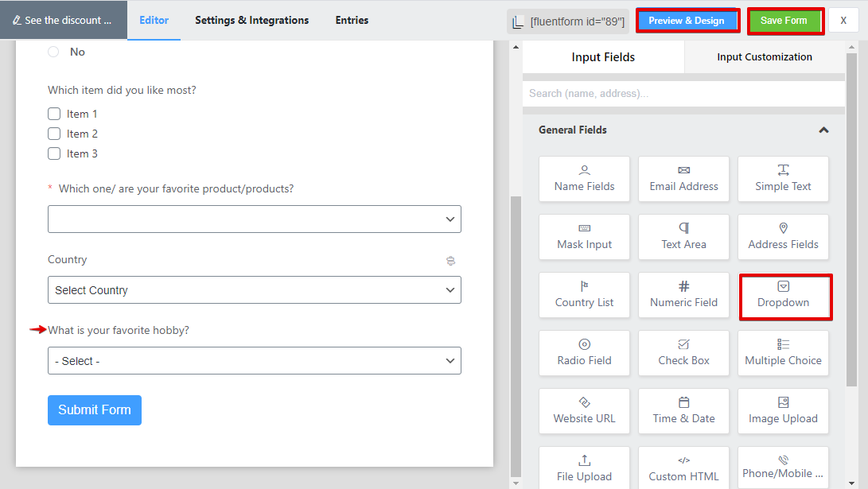Viewport: 868px width, 489px height.
Task: Insert a Simple Text field
Action: 783,178
